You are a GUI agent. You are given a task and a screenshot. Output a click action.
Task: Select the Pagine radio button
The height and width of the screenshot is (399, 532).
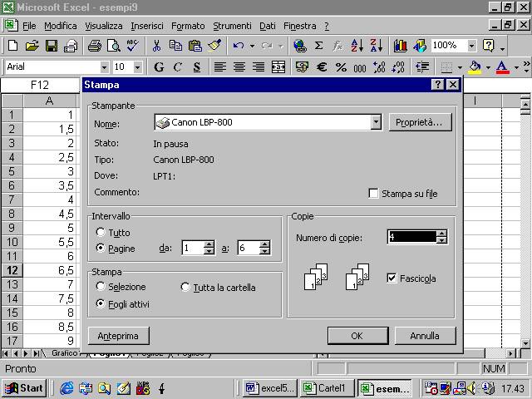pos(101,248)
